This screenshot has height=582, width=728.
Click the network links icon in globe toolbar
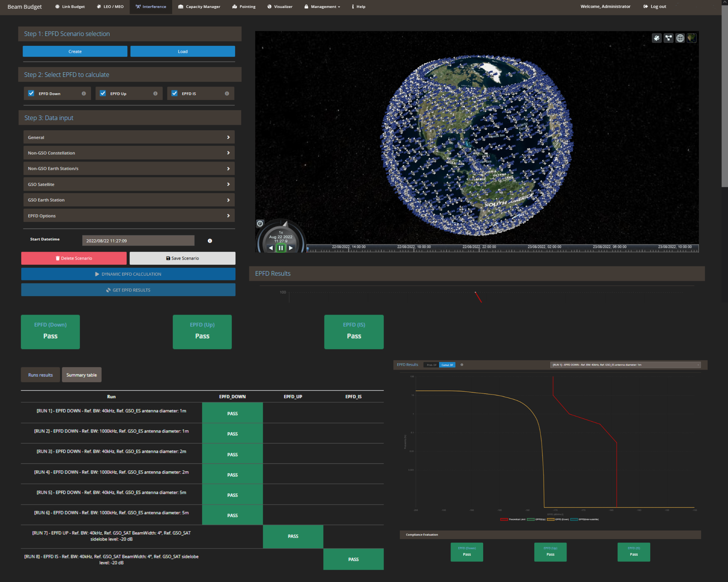[x=668, y=38]
